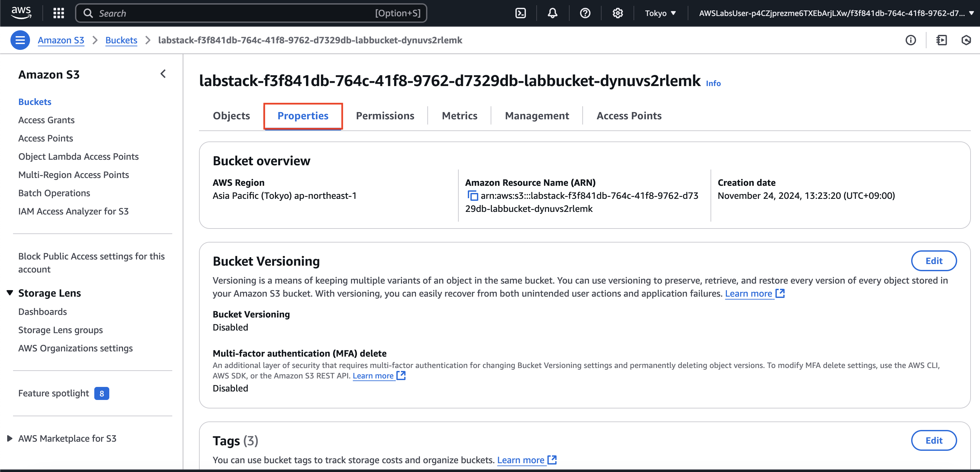
Task: Open AWS Organizations settings
Action: 75,348
